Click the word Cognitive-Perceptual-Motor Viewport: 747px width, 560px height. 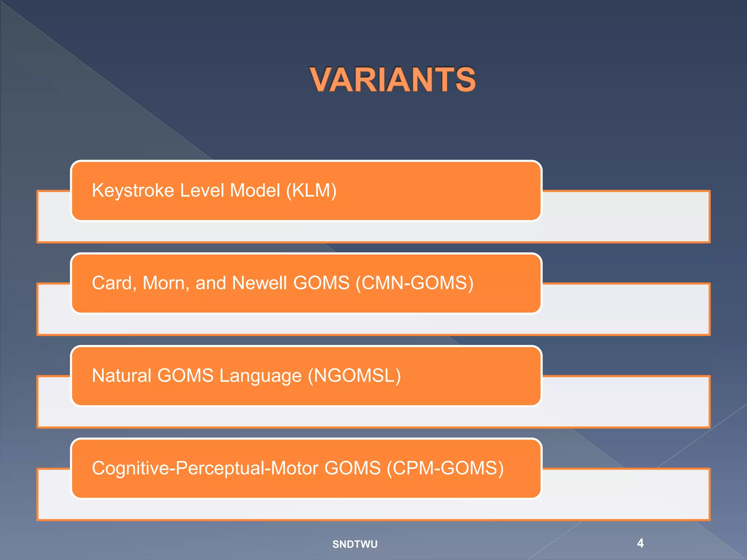point(205,468)
